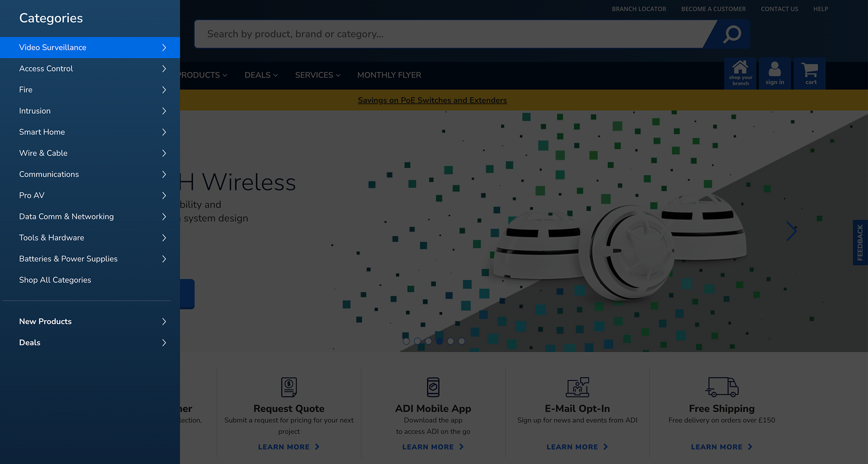Viewport: 868px width, 464px height.
Task: Expand Access Control submenu chevron
Action: (x=164, y=69)
